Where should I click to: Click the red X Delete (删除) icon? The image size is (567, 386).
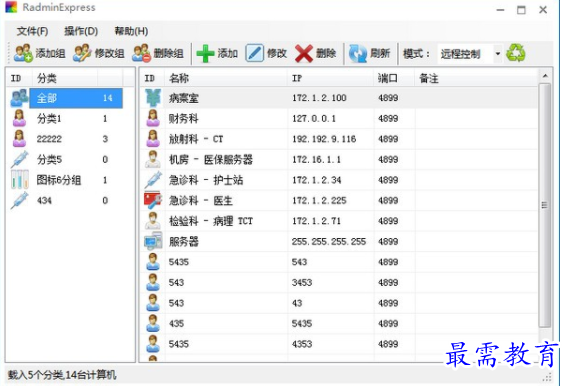304,54
